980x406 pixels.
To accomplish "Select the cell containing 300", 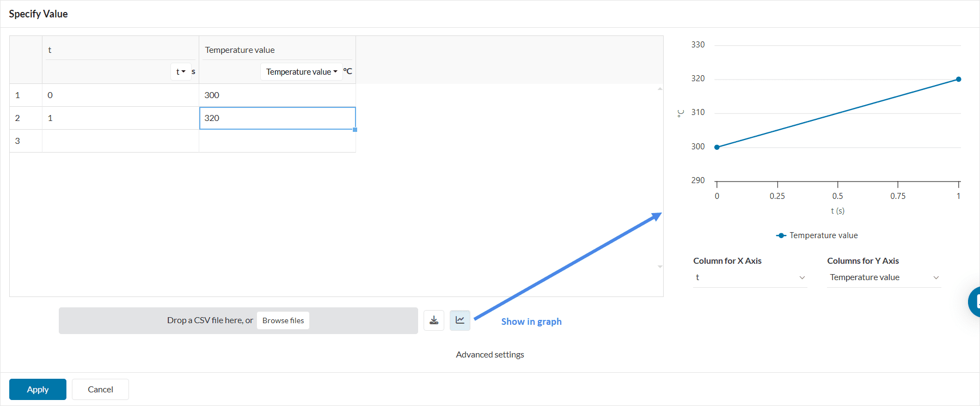I will pyautogui.click(x=277, y=95).
